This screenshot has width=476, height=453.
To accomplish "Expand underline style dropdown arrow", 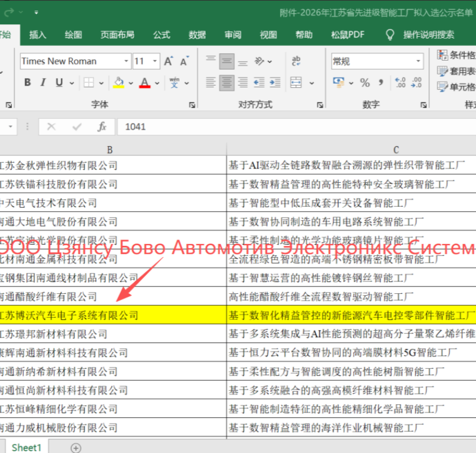I will pos(71,83).
